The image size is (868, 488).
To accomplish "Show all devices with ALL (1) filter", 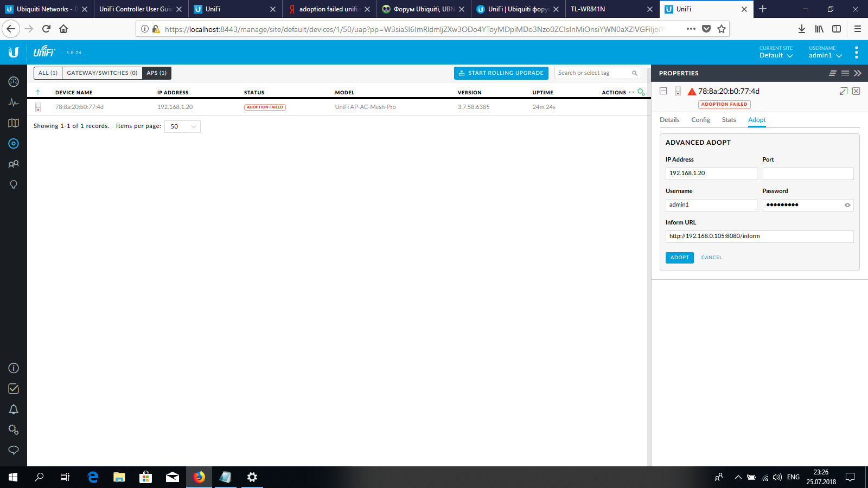I will pyautogui.click(x=48, y=73).
